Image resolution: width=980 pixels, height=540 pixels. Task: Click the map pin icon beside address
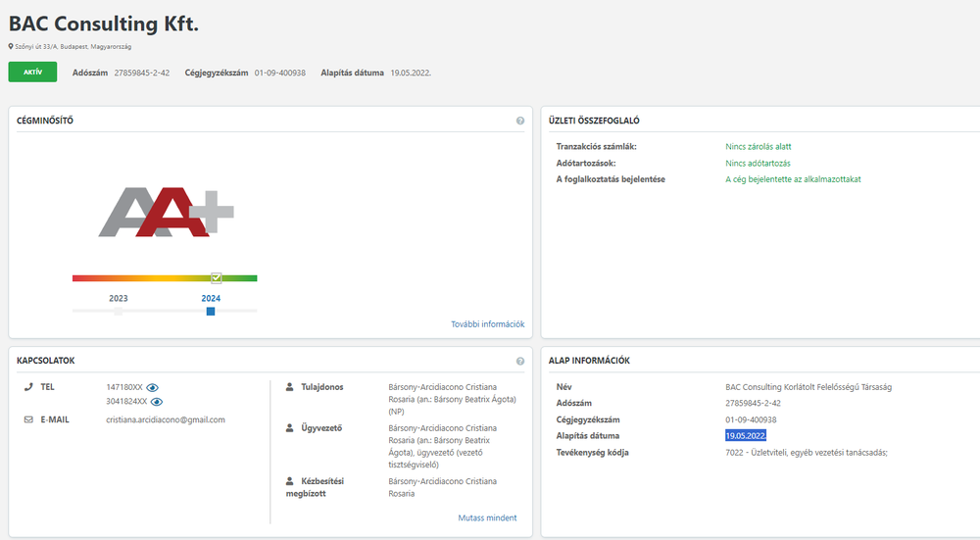pyautogui.click(x=11, y=46)
